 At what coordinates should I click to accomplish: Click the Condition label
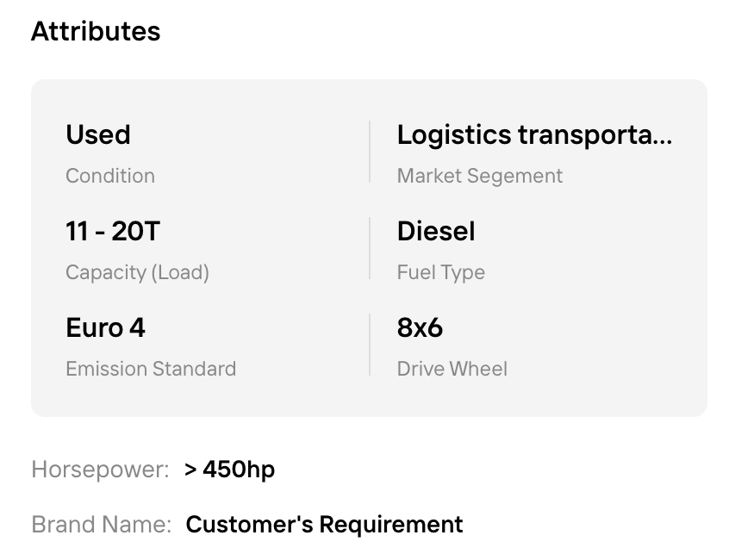click(x=110, y=176)
